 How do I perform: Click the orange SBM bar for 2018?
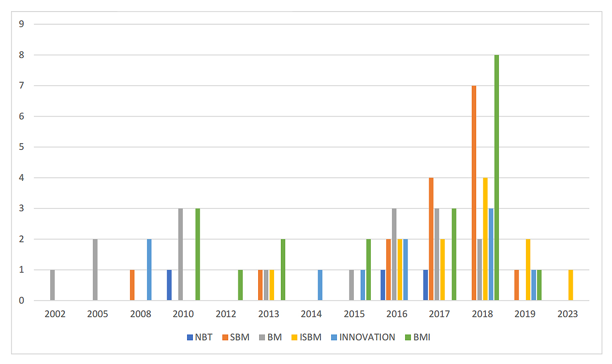[x=474, y=193]
